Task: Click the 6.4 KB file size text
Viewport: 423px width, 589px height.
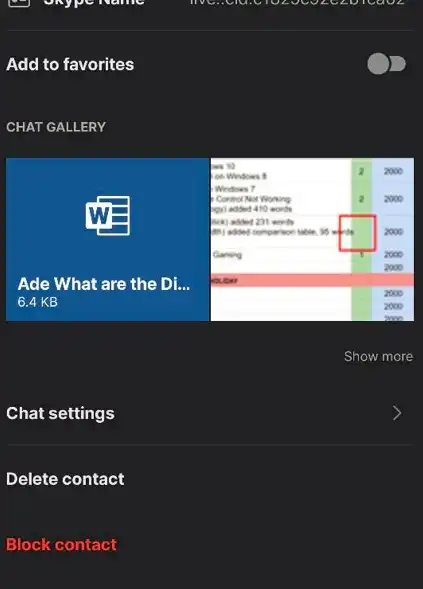Action: (x=38, y=302)
